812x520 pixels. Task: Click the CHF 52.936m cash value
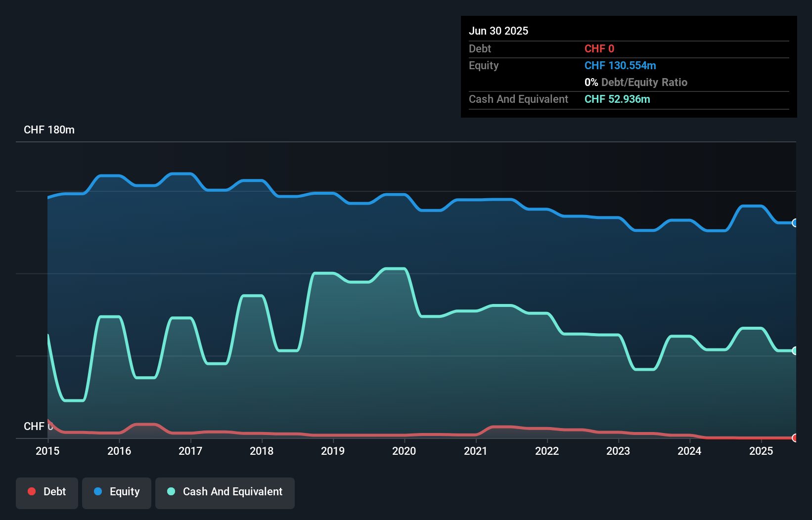tap(617, 99)
